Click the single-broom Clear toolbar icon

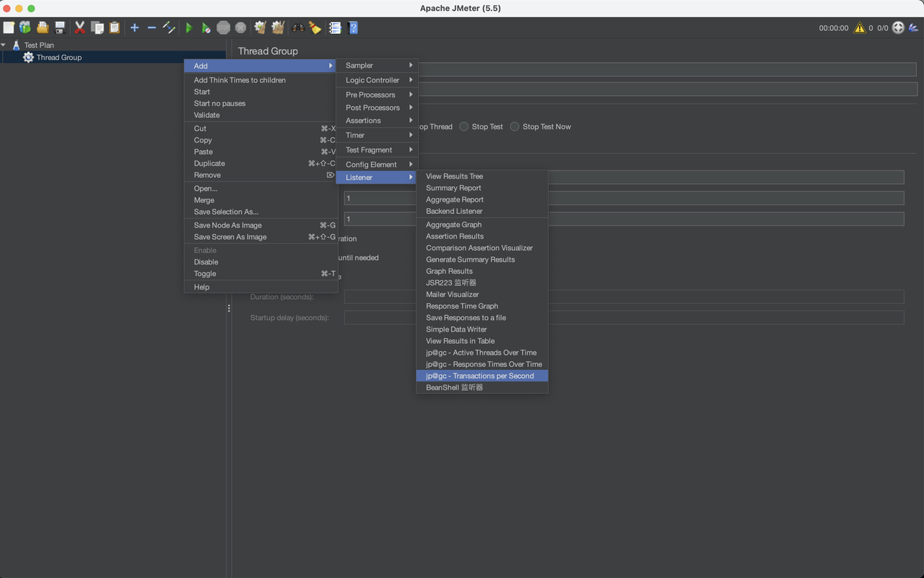(x=261, y=27)
